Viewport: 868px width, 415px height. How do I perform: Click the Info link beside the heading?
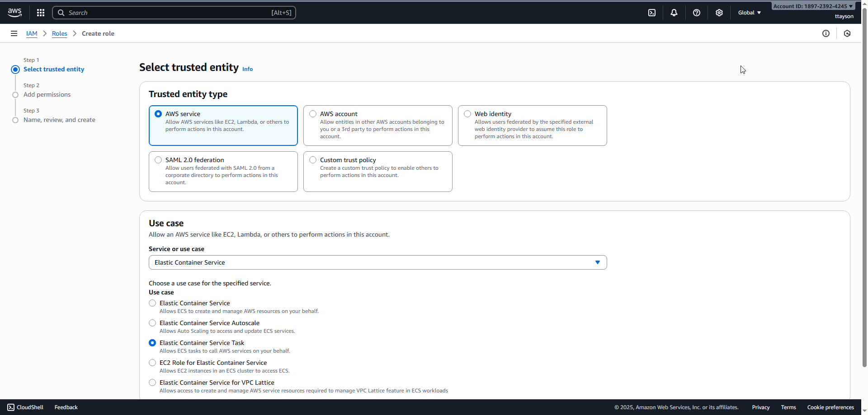pos(247,69)
